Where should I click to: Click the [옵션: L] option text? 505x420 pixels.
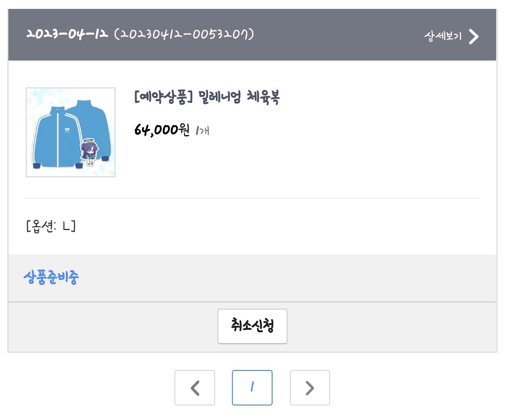50,226
